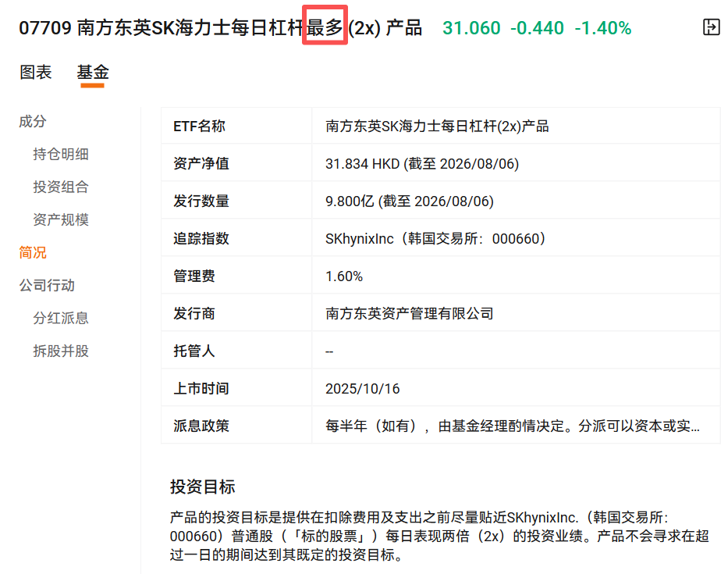Select 持仓明细 in the sidebar
The image size is (728, 574).
(x=60, y=154)
